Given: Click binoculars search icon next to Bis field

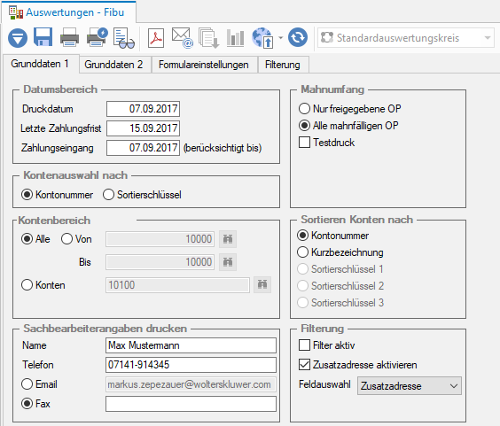Looking at the screenshot, I should (x=228, y=262).
